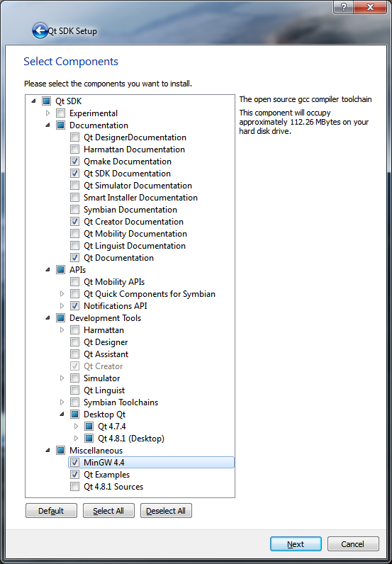The image size is (392, 564).
Task: Collapse the Development Tools node
Action: click(x=48, y=318)
